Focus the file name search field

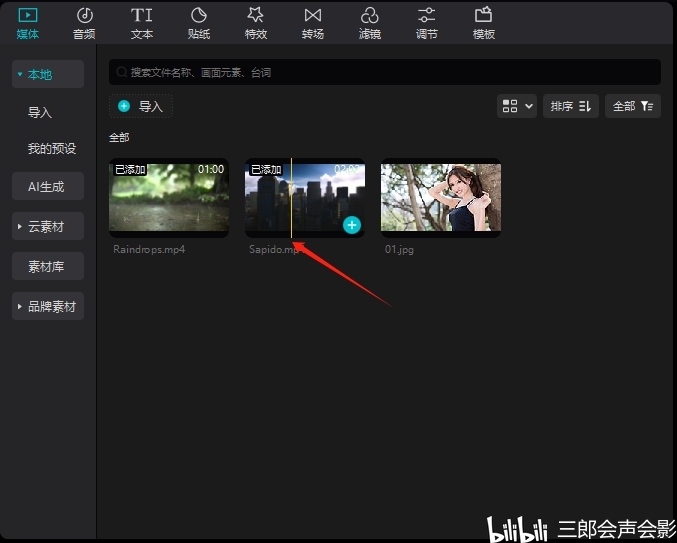pyautogui.click(x=385, y=72)
